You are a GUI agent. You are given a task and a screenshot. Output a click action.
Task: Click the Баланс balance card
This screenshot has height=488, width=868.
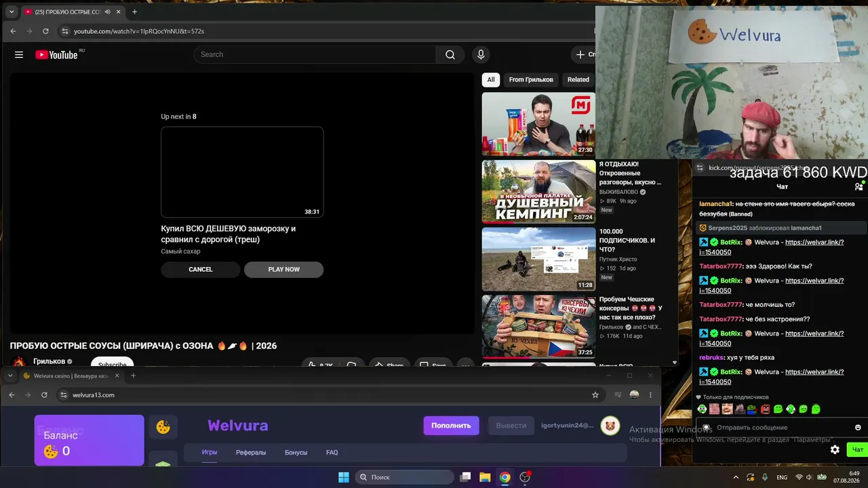(x=90, y=441)
